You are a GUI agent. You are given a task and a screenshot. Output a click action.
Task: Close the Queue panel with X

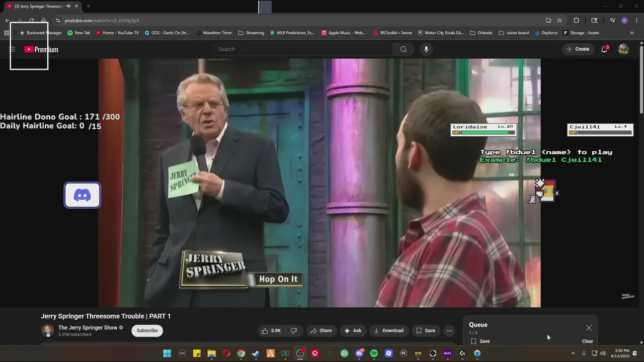point(589,328)
